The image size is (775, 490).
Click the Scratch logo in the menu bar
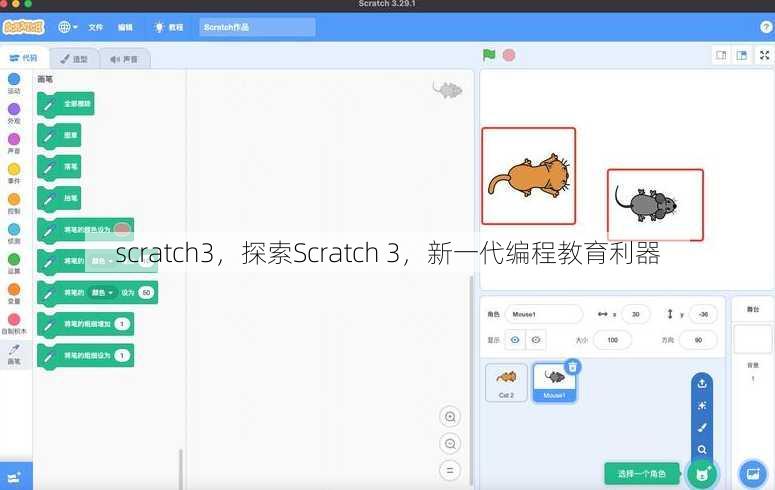point(23,27)
